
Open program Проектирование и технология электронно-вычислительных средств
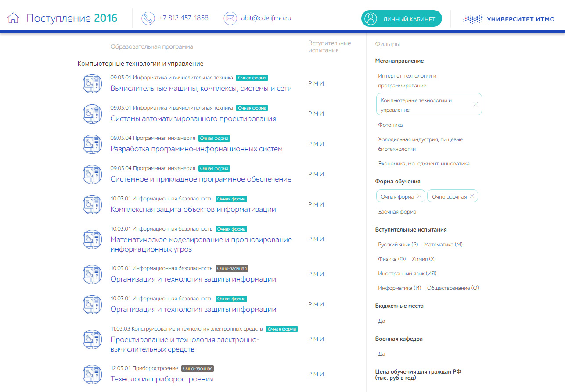(x=185, y=345)
